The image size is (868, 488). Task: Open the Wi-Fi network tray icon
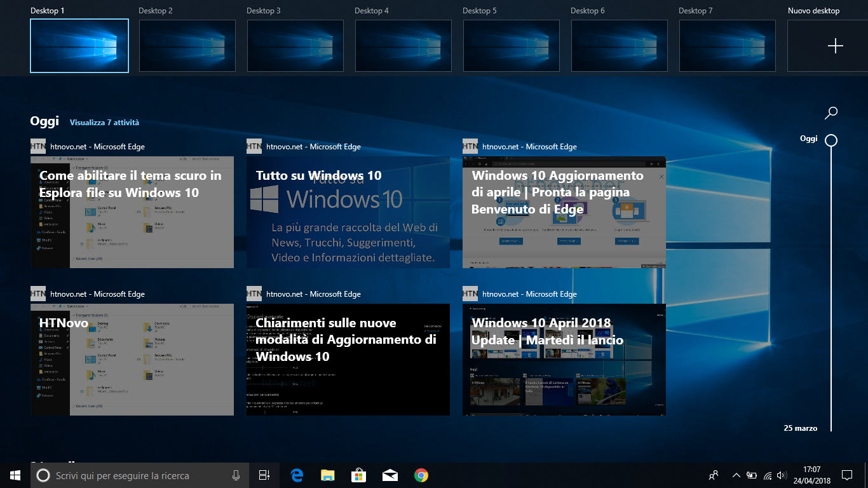tap(768, 475)
